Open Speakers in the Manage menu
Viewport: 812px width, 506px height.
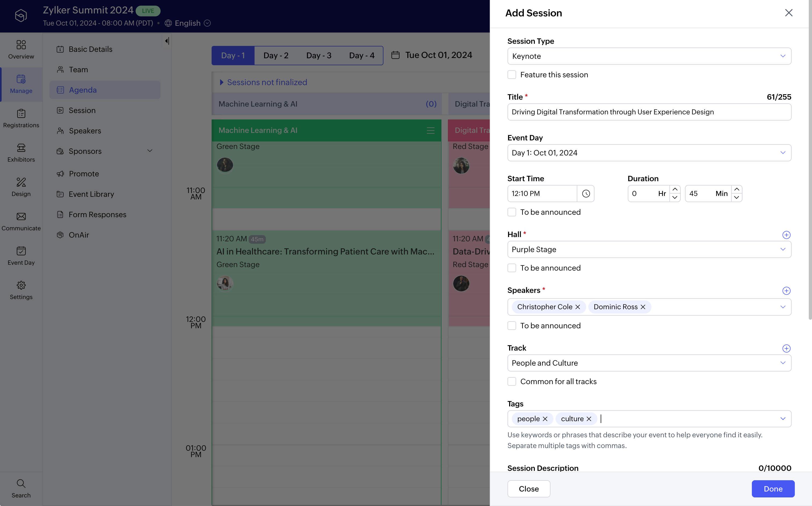85,131
